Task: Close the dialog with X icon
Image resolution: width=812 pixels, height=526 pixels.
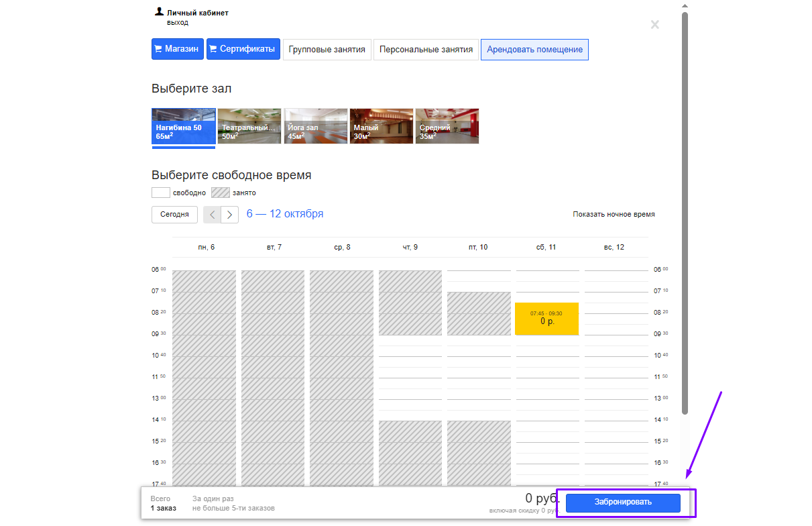Action: click(x=654, y=25)
